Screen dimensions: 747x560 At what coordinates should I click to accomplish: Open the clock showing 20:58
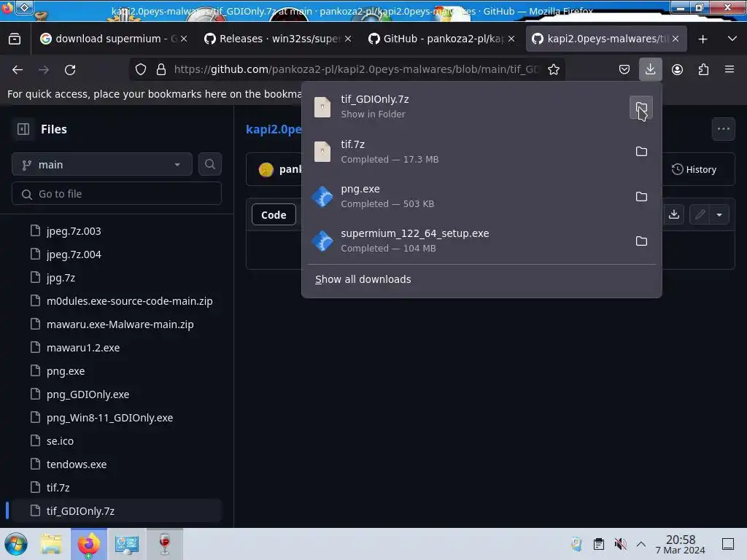[x=681, y=544]
